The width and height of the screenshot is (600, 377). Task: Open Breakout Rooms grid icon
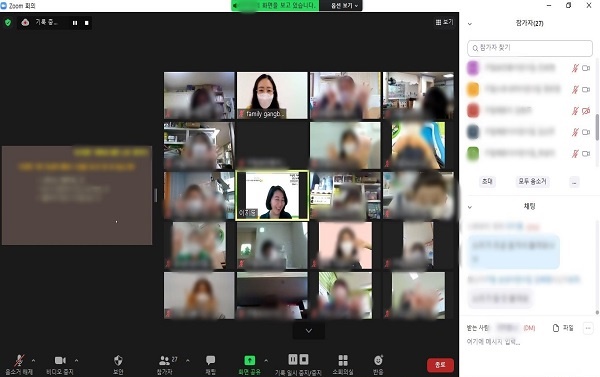pyautogui.click(x=343, y=360)
